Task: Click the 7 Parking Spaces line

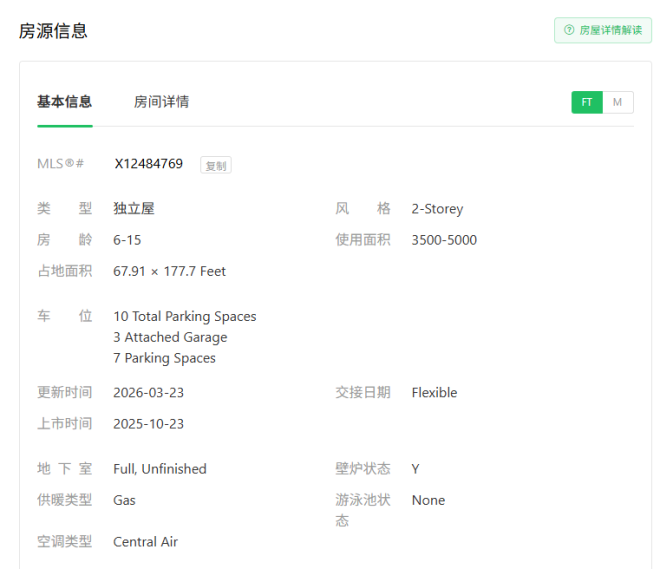Action: coord(164,358)
